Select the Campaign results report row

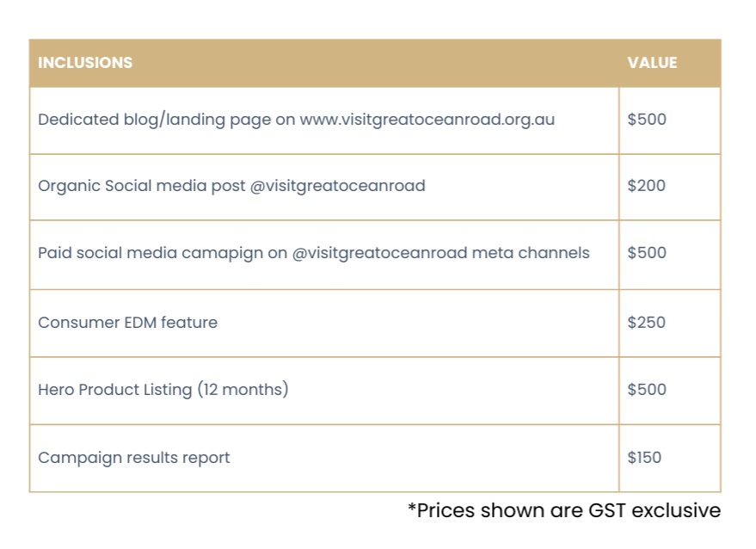(x=133, y=458)
